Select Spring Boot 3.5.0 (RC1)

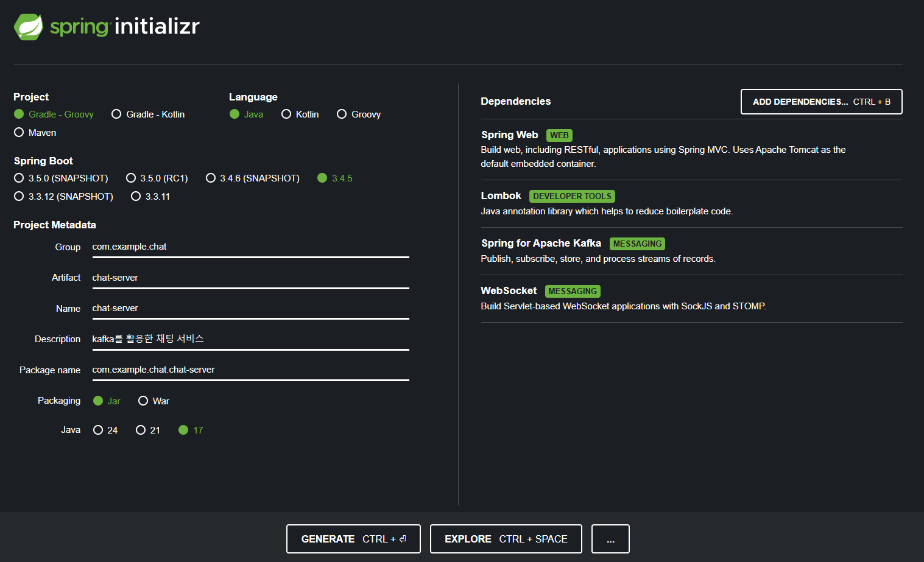coord(157,178)
